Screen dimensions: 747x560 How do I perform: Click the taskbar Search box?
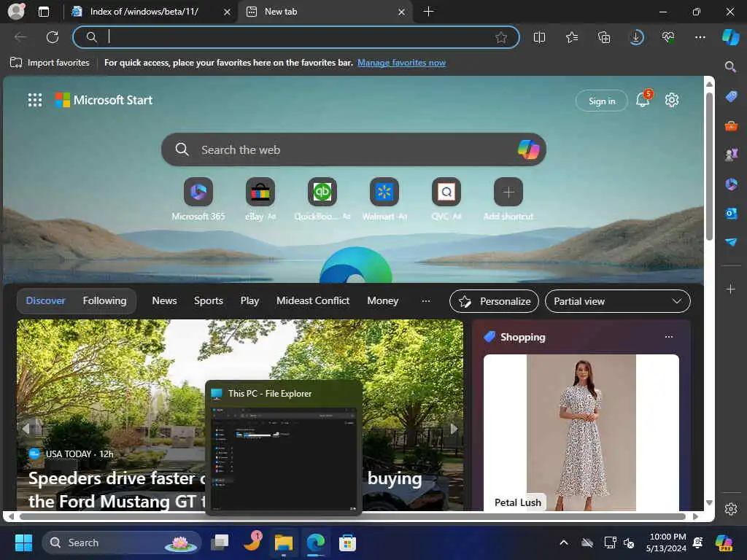(122, 542)
